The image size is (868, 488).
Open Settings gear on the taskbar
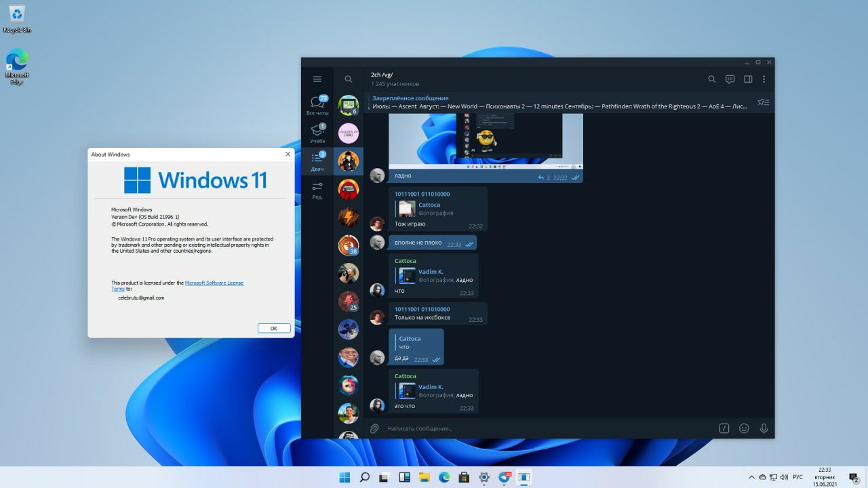click(484, 477)
